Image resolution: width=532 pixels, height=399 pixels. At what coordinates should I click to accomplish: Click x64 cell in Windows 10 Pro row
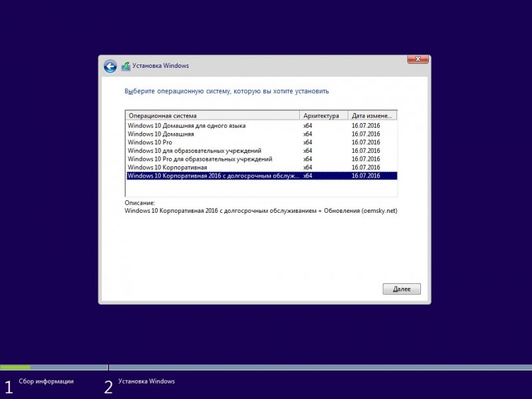click(308, 142)
